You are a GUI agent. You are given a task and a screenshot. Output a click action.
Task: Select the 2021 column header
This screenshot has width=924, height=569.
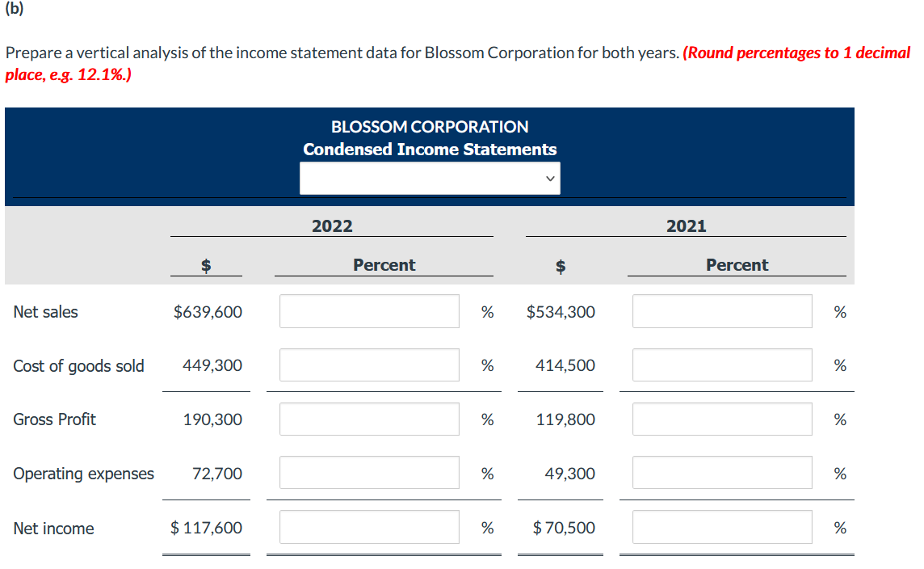click(x=686, y=226)
